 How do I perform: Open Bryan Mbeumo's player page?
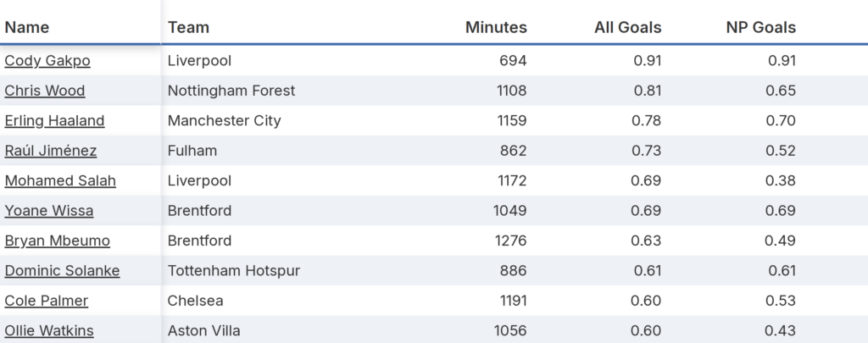(58, 241)
